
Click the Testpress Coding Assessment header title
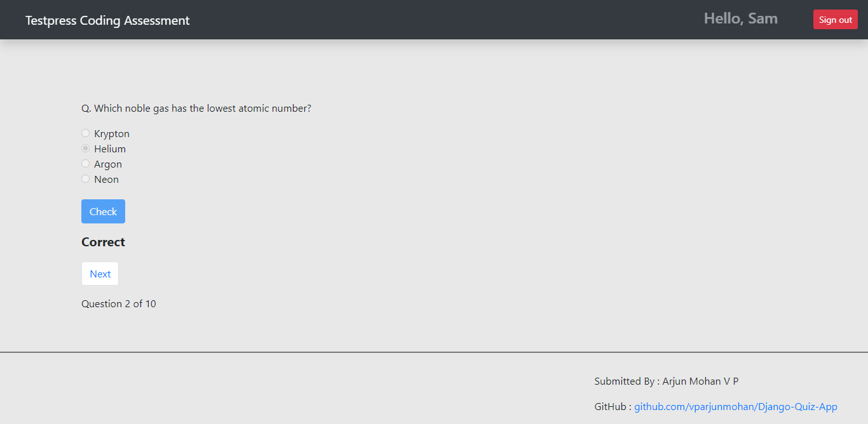[107, 20]
